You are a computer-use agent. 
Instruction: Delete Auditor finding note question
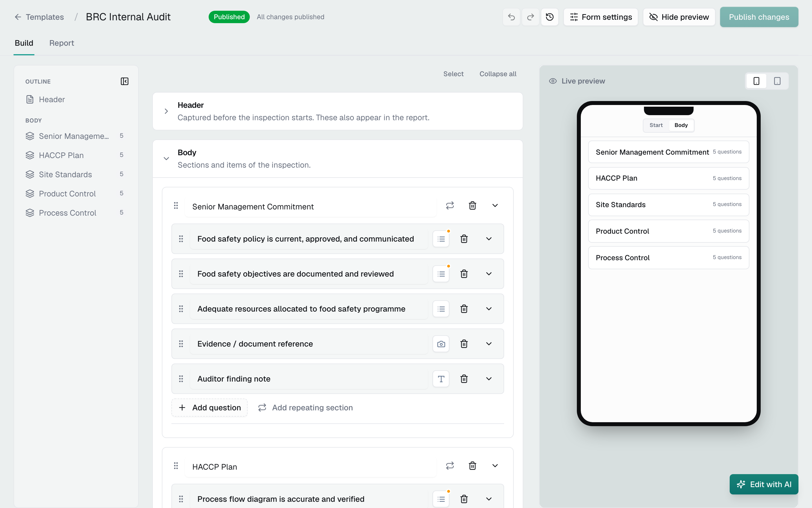click(x=464, y=379)
